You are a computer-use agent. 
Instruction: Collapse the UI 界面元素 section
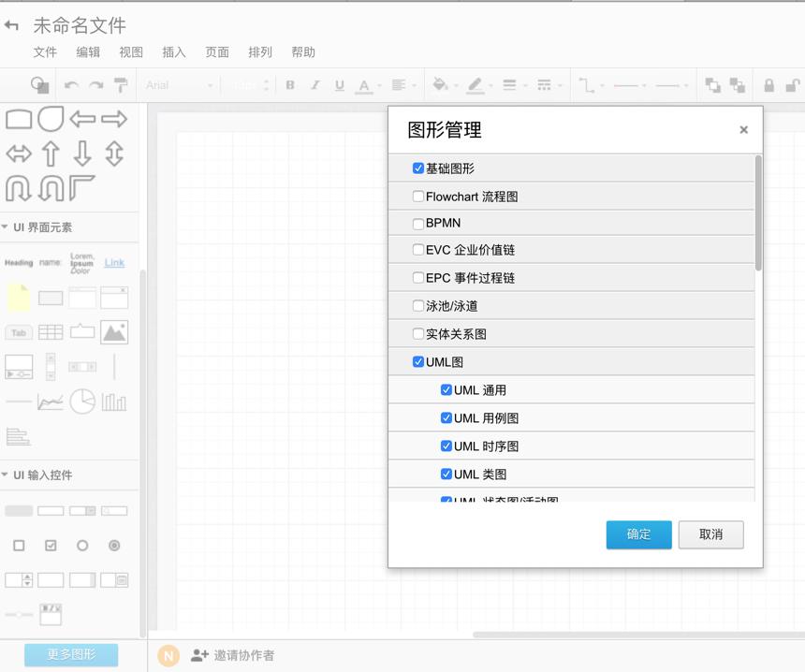click(x=5, y=226)
